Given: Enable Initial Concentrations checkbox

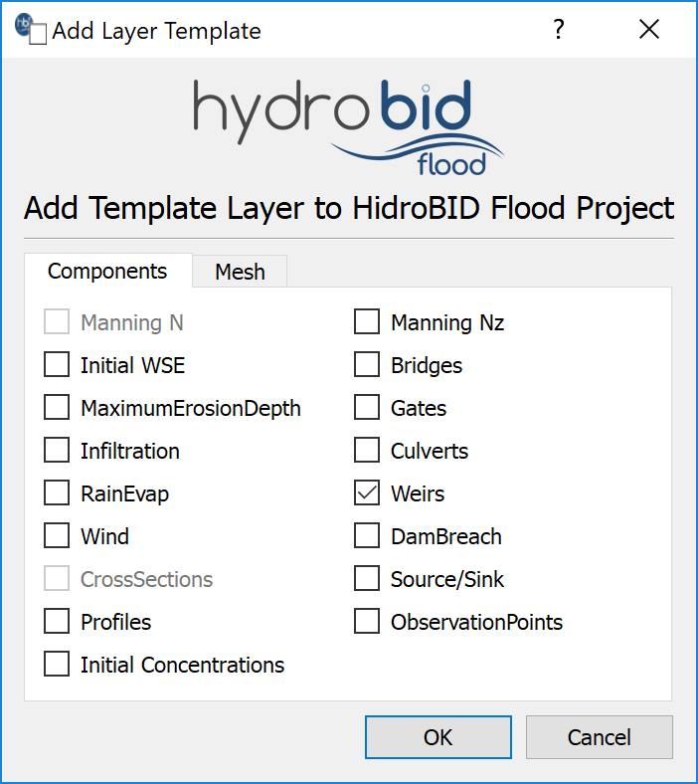Looking at the screenshot, I should point(57,665).
